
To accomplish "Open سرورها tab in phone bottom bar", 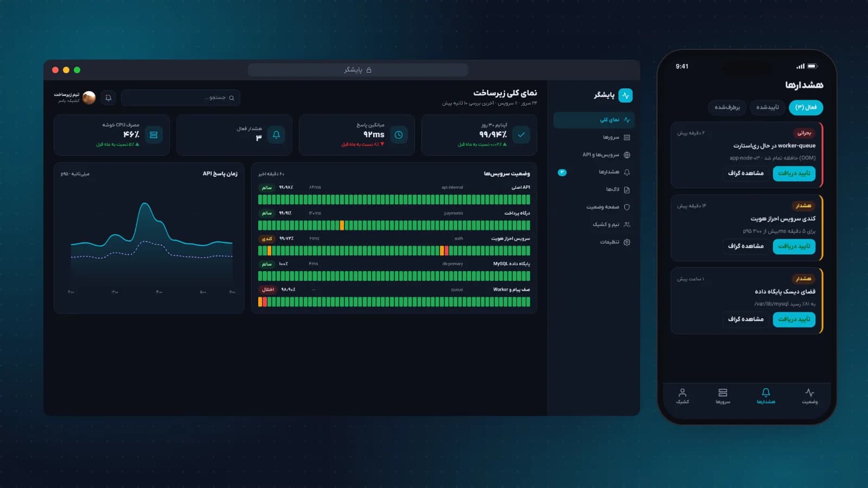I will point(723,396).
